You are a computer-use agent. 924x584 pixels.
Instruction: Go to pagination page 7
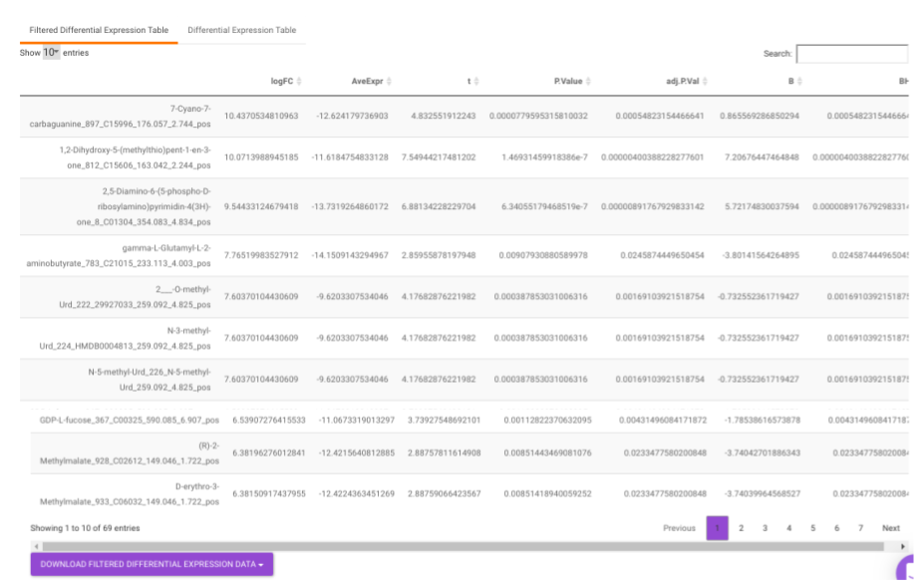(x=860, y=528)
